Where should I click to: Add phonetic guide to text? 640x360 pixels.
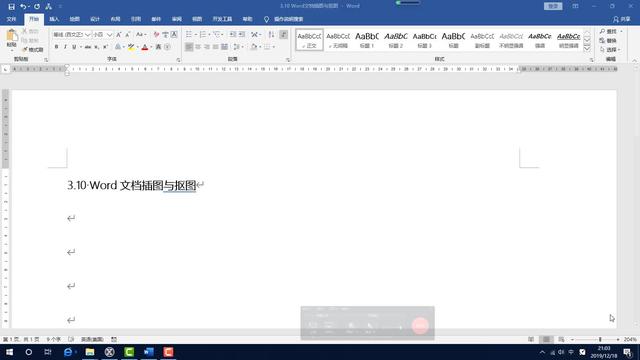point(165,35)
